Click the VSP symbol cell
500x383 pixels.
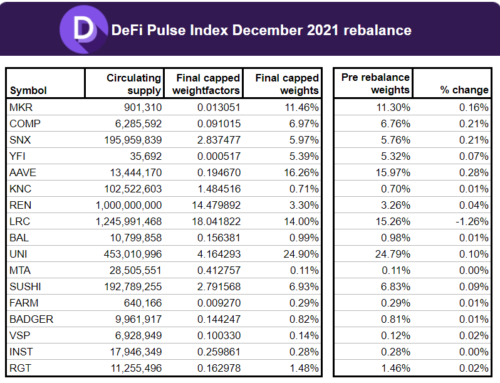(x=20, y=335)
